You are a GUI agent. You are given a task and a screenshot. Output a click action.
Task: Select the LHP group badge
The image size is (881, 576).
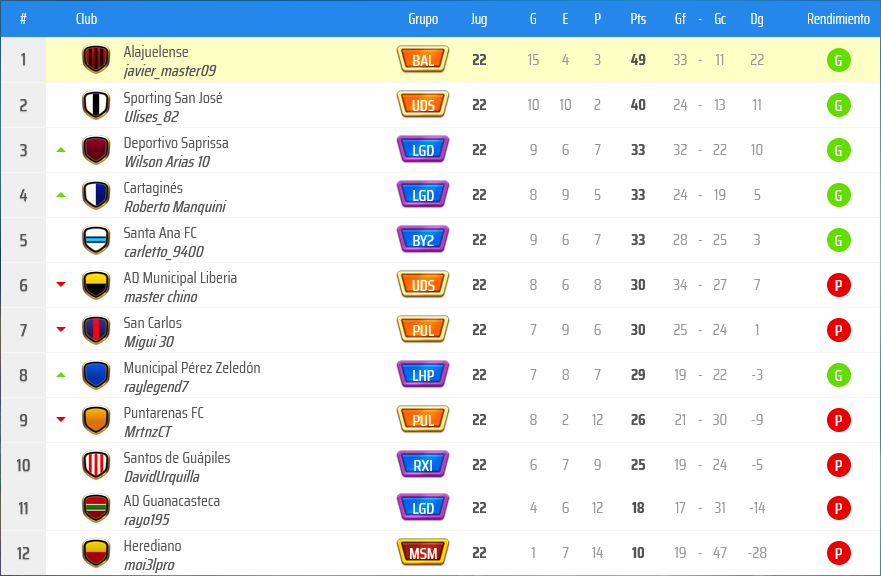point(423,375)
